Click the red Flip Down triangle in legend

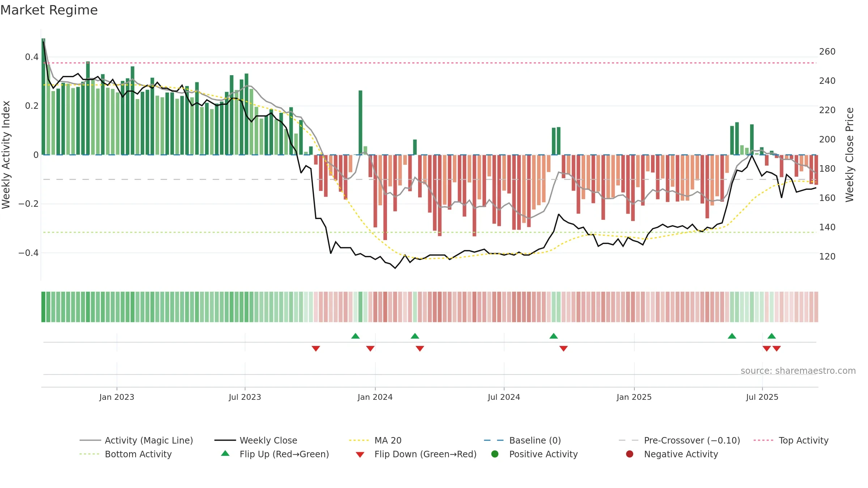(x=360, y=455)
